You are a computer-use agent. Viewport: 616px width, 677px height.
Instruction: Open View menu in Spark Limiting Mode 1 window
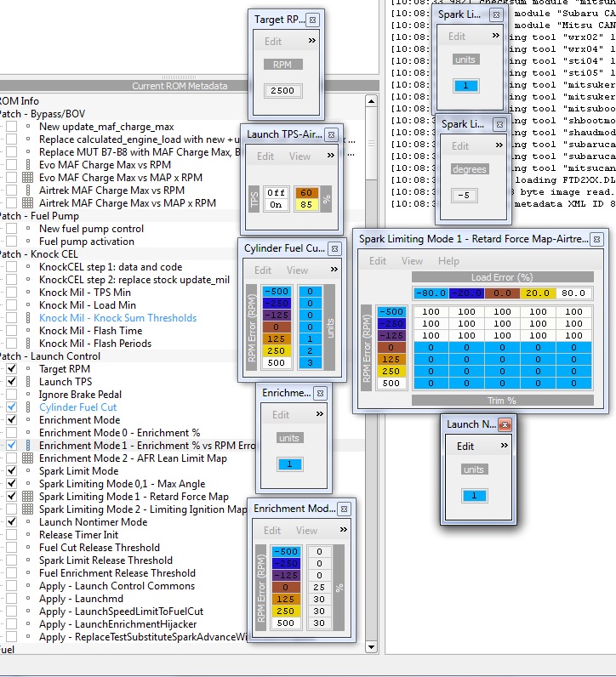(x=412, y=261)
